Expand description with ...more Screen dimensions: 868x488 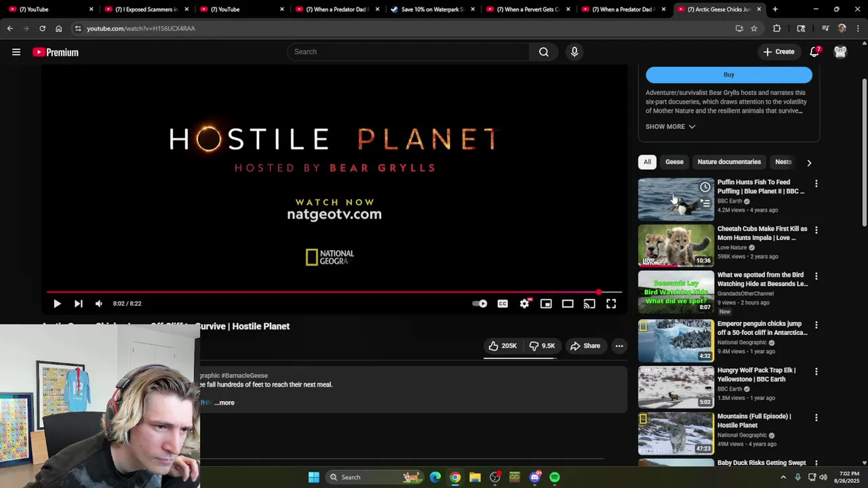[x=224, y=403]
